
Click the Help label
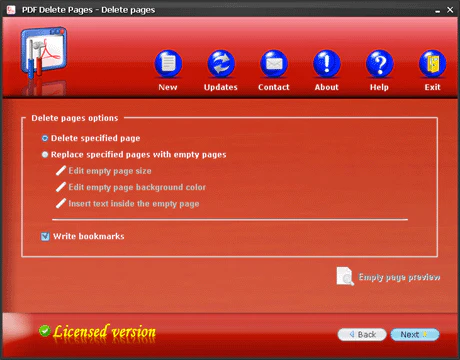(379, 87)
